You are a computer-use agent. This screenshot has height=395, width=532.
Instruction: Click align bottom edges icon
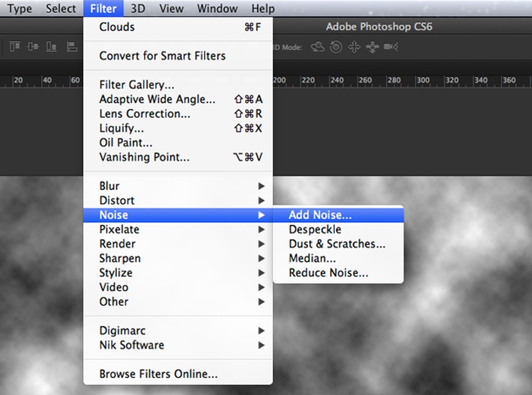tap(51, 47)
